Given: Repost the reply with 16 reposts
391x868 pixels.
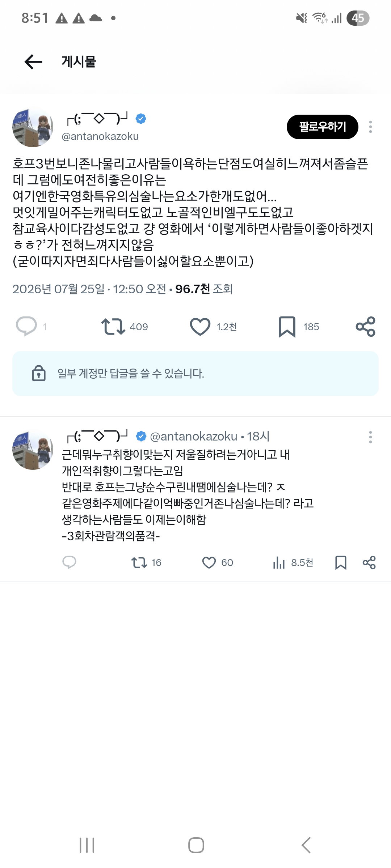Looking at the screenshot, I should (139, 562).
